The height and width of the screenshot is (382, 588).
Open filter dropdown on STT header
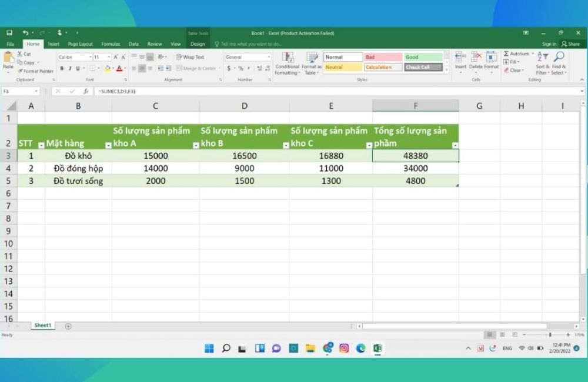point(41,145)
